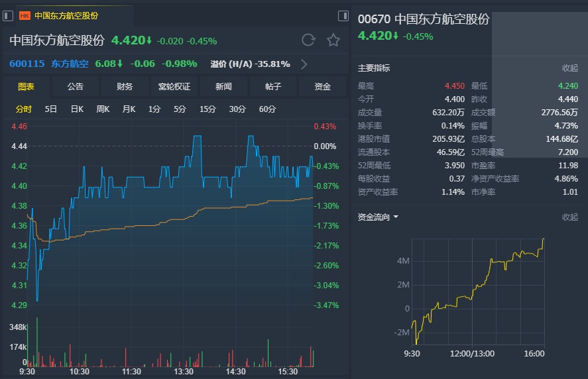
Task: Open the 公告 tab
Action: (76, 87)
